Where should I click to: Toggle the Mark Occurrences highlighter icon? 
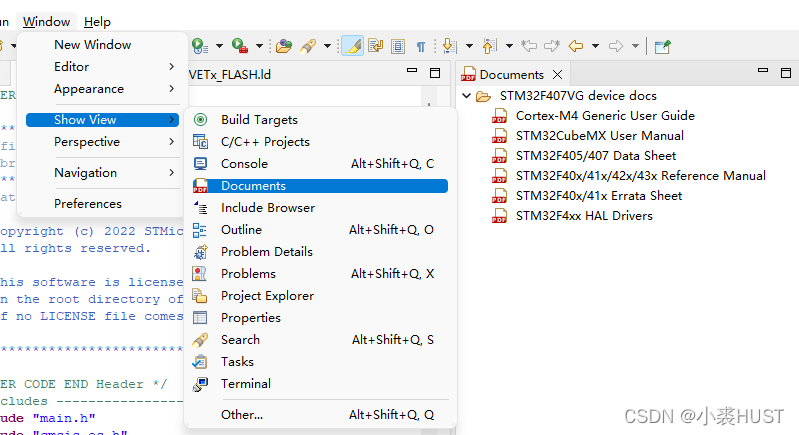coord(353,46)
